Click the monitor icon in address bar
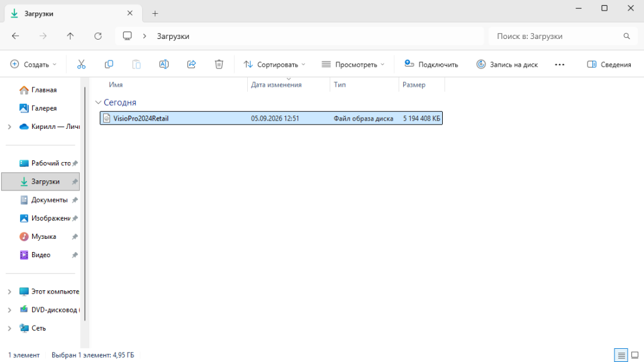The height and width of the screenshot is (362, 644). click(127, 36)
